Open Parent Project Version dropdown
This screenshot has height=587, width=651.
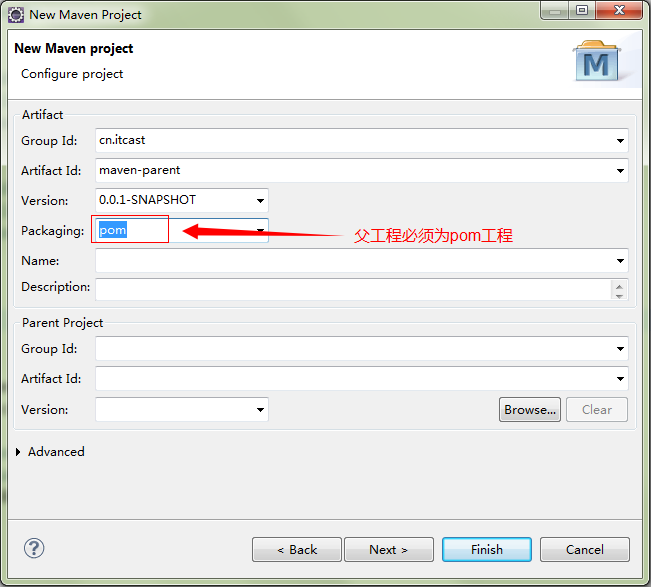coord(261,410)
